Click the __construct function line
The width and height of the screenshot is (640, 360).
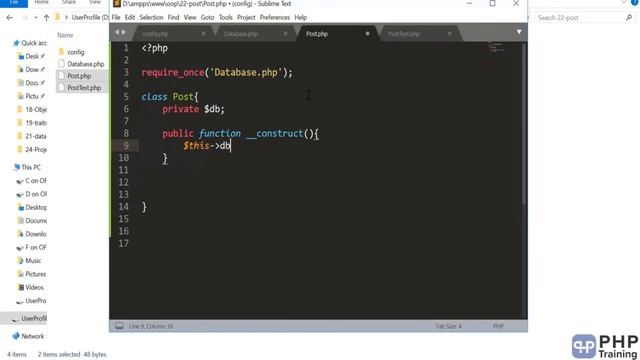tap(240, 133)
